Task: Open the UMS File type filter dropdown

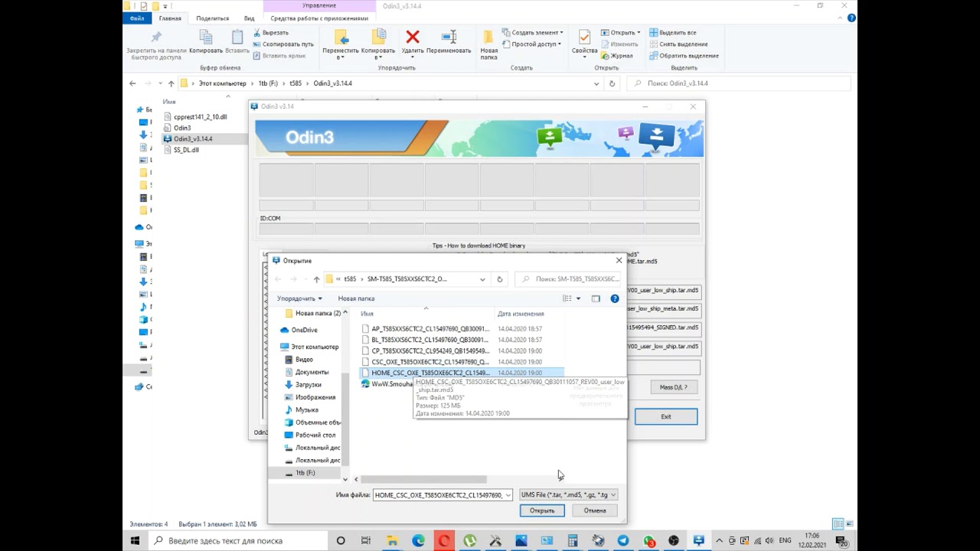Action: pyautogui.click(x=568, y=495)
